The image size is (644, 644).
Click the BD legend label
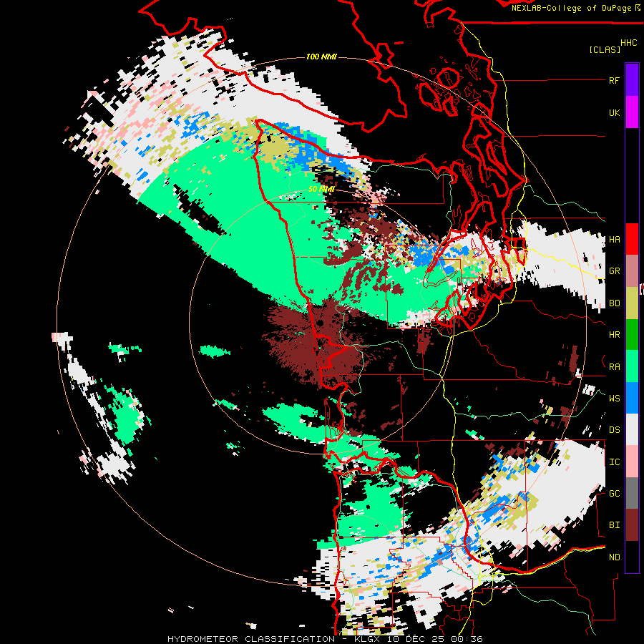click(614, 303)
